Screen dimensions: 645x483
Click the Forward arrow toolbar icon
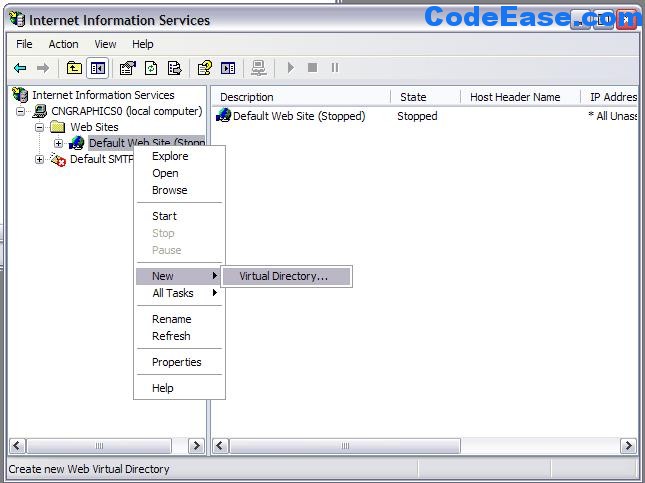point(43,68)
